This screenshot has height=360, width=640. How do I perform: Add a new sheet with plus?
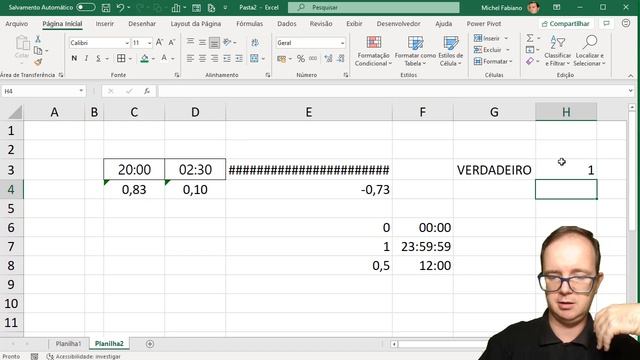(150, 344)
